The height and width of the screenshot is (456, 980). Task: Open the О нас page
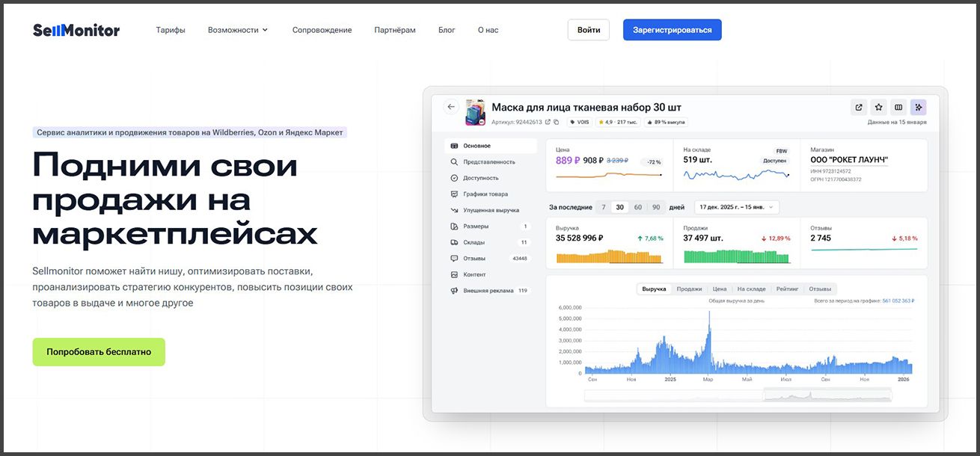pyautogui.click(x=488, y=30)
